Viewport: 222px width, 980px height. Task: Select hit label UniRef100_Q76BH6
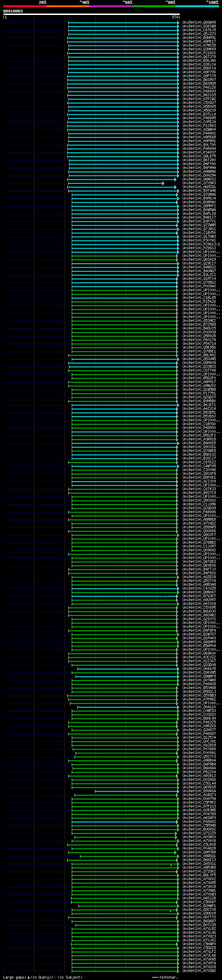199,195
